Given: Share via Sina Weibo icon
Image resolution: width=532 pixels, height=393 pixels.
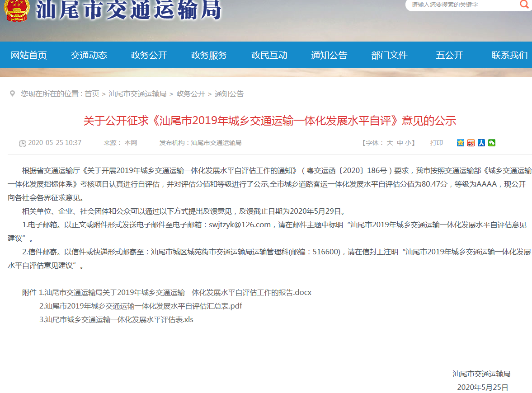Looking at the screenshot, I should pos(471,143).
